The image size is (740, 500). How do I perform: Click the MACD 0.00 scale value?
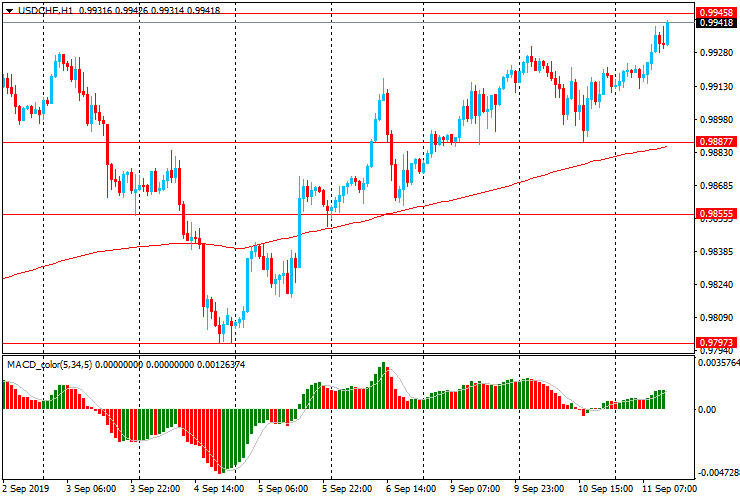(707, 409)
